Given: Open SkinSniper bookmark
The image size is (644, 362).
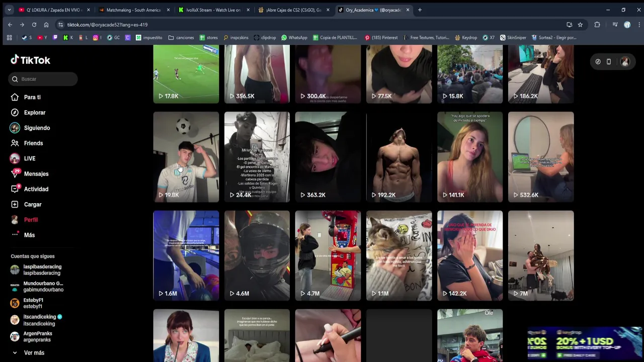Looking at the screenshot, I should [513, 38].
